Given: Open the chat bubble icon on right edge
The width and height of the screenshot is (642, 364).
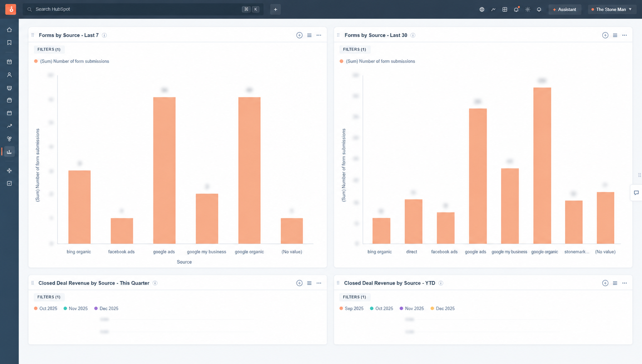Looking at the screenshot, I should pyautogui.click(x=636, y=193).
